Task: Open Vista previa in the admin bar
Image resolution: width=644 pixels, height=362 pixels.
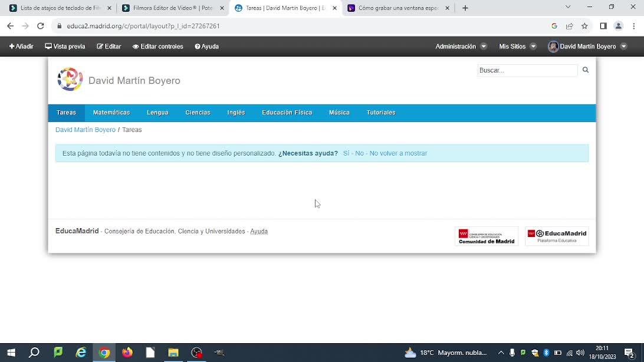Action: [65, 47]
